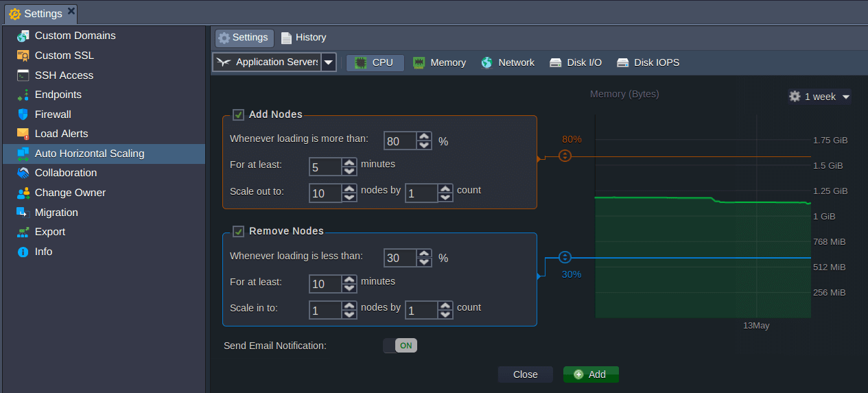Select the Disk I/O resource tab
The width and height of the screenshot is (868, 393).
point(576,62)
